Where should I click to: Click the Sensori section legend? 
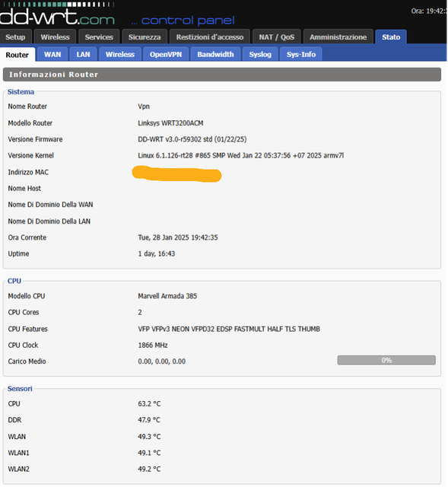pos(20,389)
